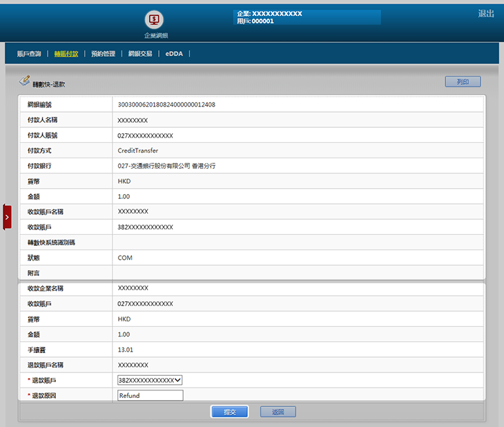The image size is (504, 427).
Task: Go to the 預約管理 menu
Action: pyautogui.click(x=103, y=54)
